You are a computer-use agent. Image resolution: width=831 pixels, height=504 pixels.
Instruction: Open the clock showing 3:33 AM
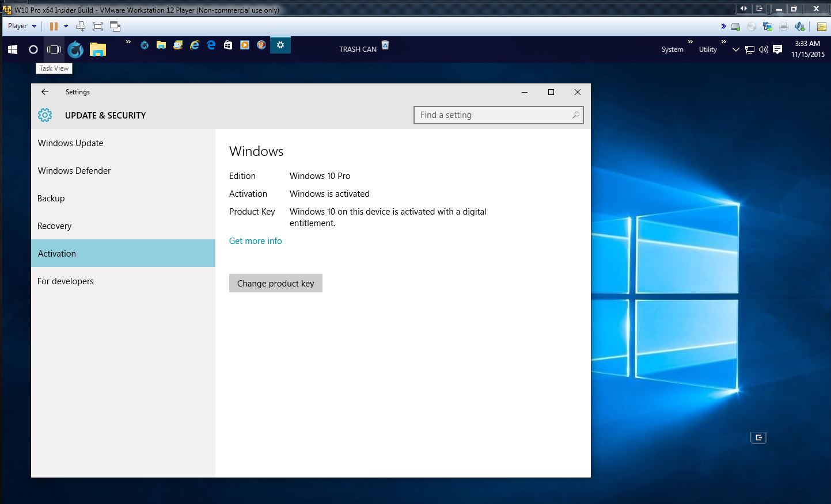807,49
